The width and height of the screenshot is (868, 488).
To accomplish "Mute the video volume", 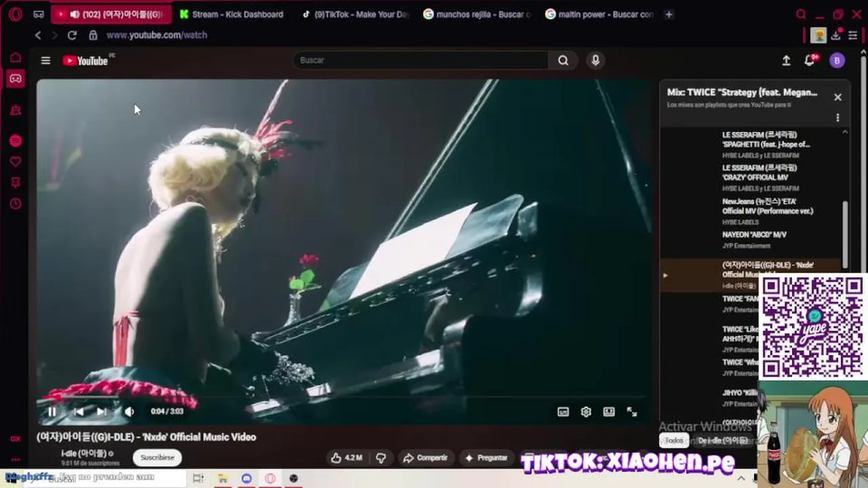I will pyautogui.click(x=129, y=411).
